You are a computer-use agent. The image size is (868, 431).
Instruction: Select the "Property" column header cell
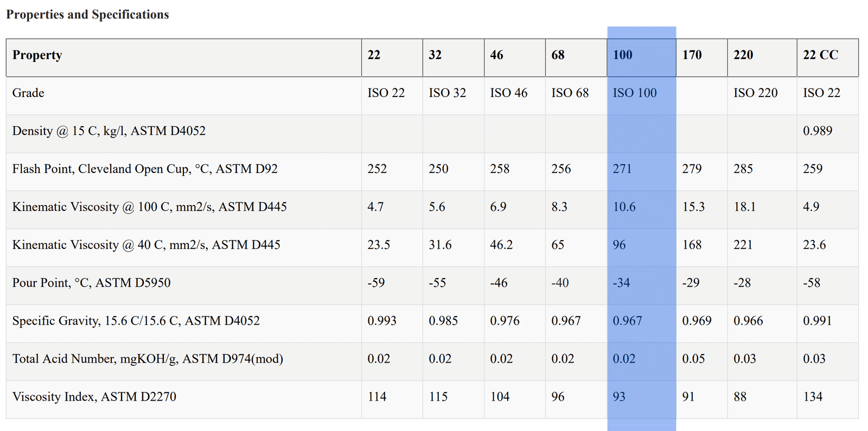tap(37, 55)
